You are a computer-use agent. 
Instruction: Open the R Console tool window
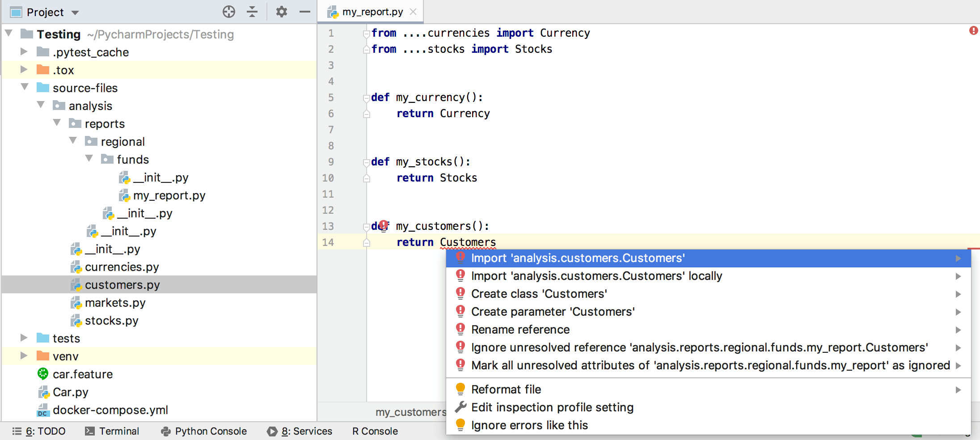tap(375, 431)
